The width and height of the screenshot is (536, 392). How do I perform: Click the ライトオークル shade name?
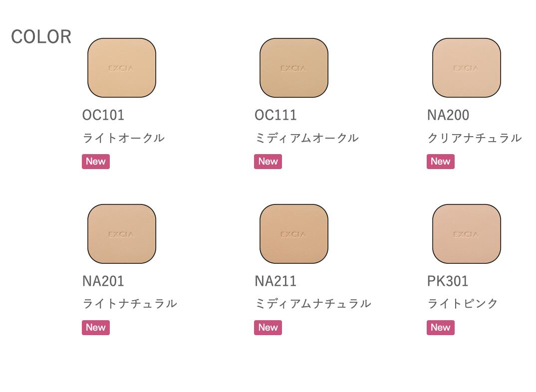coord(123,138)
